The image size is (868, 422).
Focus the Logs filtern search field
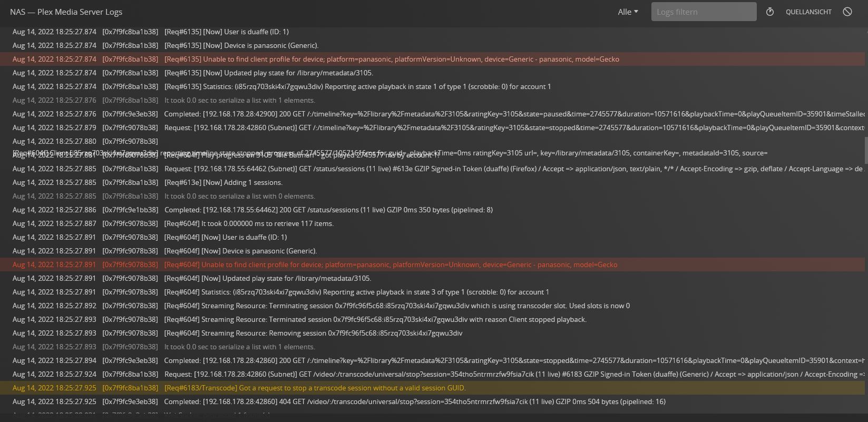(704, 12)
